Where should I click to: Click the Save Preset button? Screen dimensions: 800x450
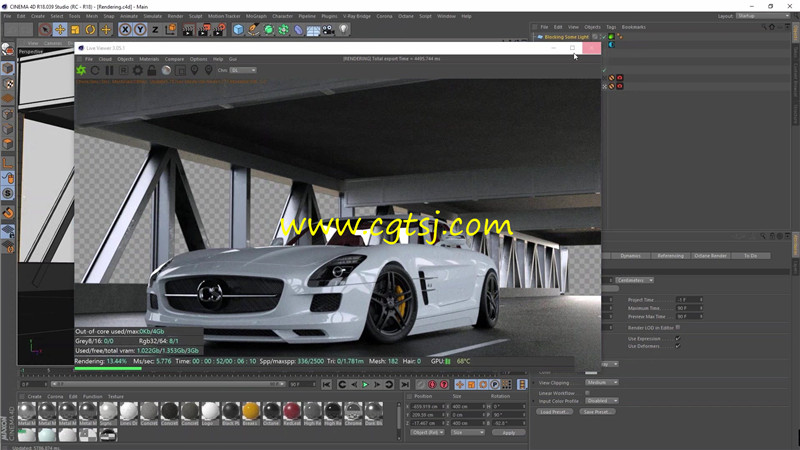[597, 412]
